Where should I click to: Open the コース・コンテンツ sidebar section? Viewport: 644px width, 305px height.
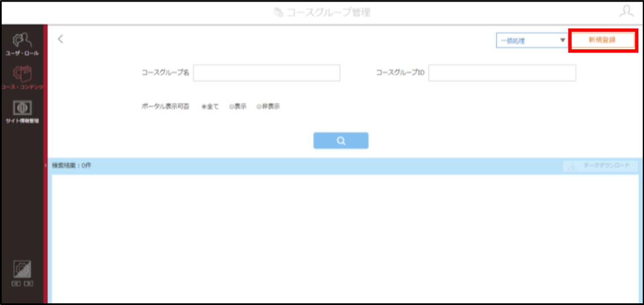22,77
